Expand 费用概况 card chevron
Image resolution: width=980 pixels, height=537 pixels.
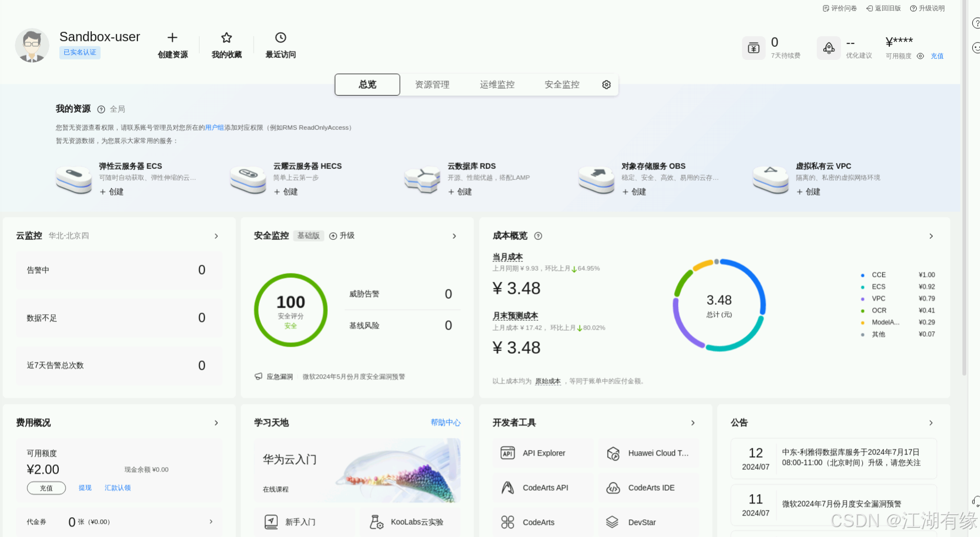point(216,423)
